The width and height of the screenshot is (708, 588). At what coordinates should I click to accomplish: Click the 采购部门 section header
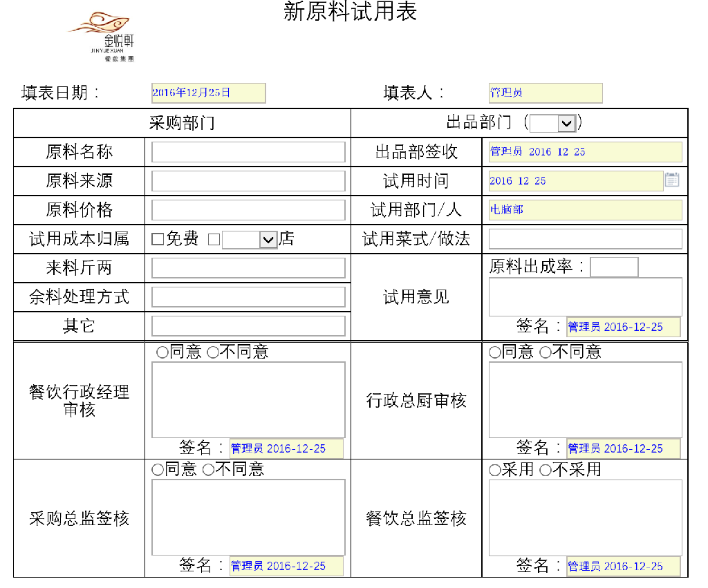pyautogui.click(x=182, y=123)
